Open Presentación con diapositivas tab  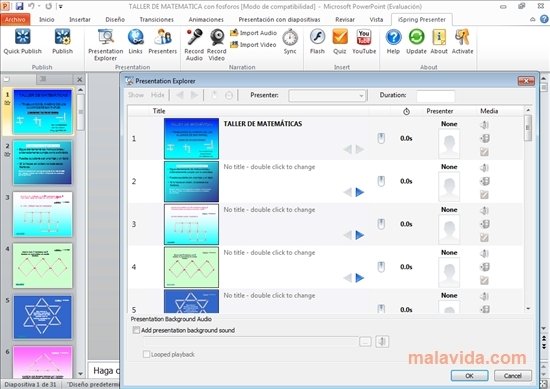[279, 20]
